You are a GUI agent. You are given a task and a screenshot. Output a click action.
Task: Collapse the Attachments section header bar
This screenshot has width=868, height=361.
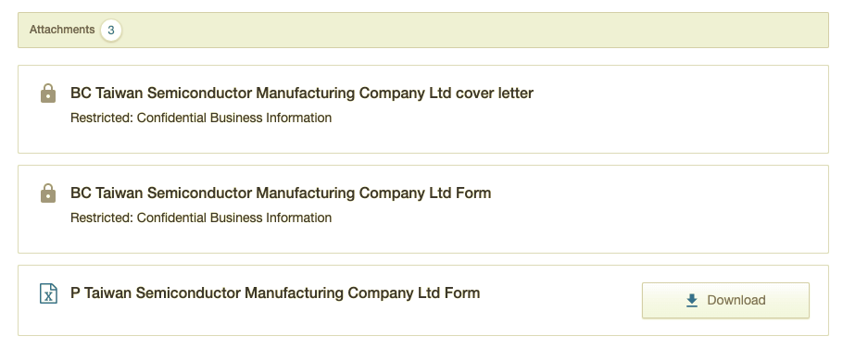pyautogui.click(x=423, y=30)
